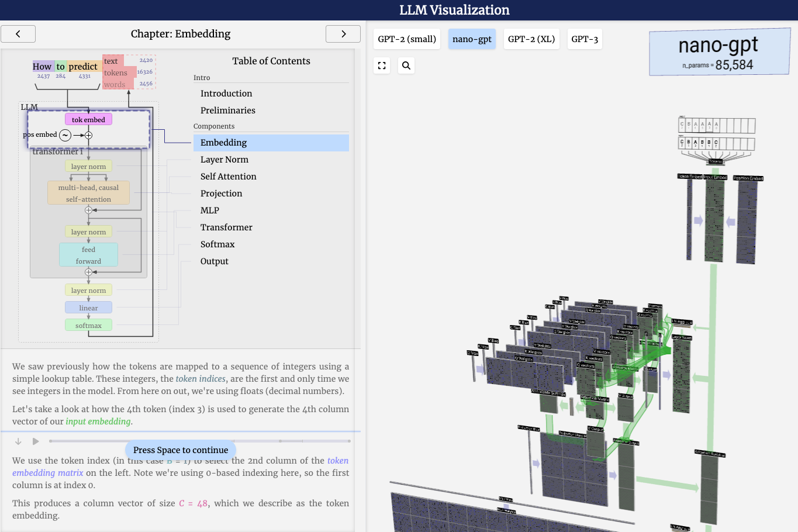Image resolution: width=798 pixels, height=532 pixels.
Task: Click the multi-head causal self-attention block
Action: click(x=88, y=193)
